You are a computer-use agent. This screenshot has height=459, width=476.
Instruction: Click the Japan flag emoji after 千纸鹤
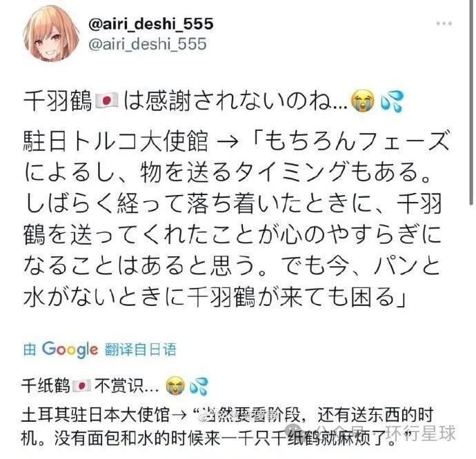click(81, 386)
